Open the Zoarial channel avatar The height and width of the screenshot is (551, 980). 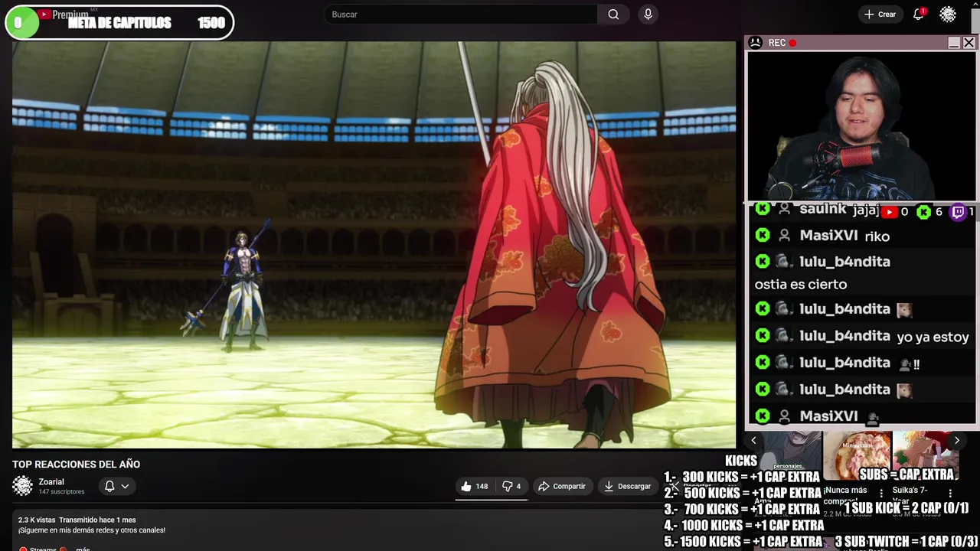(22, 486)
